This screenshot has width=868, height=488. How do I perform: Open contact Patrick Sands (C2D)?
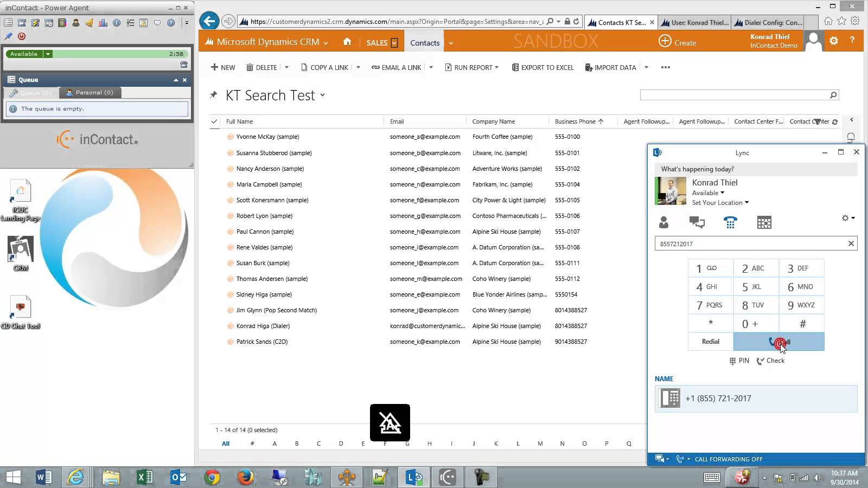(x=262, y=342)
